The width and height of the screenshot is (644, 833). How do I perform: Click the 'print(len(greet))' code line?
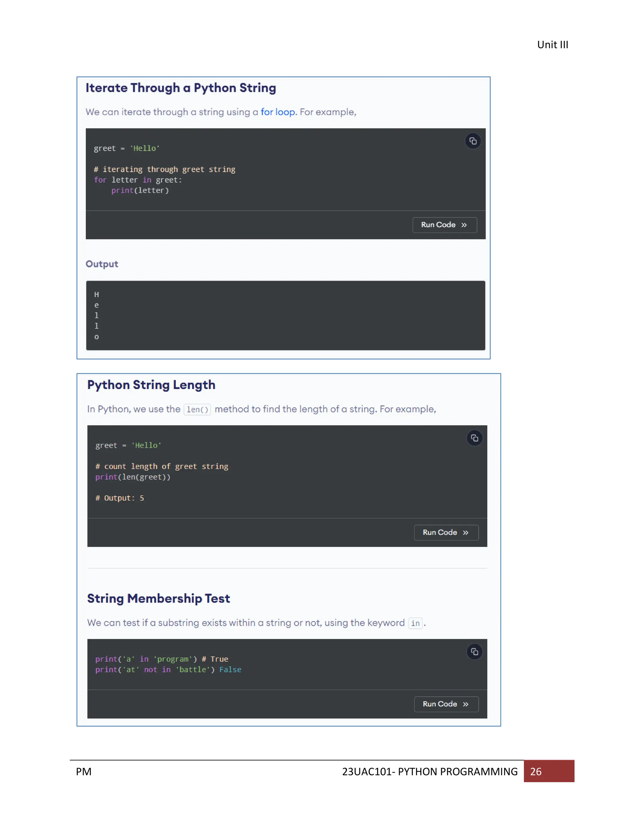pos(133,477)
